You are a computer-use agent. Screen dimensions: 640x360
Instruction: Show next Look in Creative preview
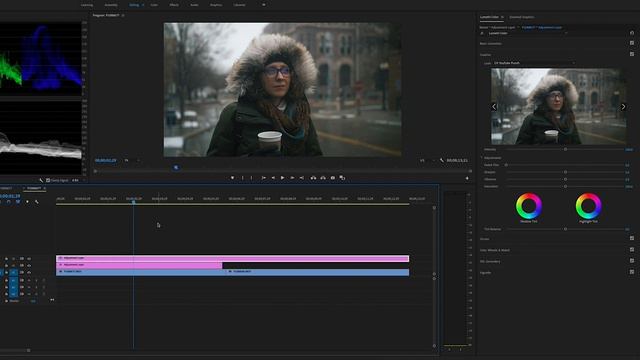(x=623, y=107)
